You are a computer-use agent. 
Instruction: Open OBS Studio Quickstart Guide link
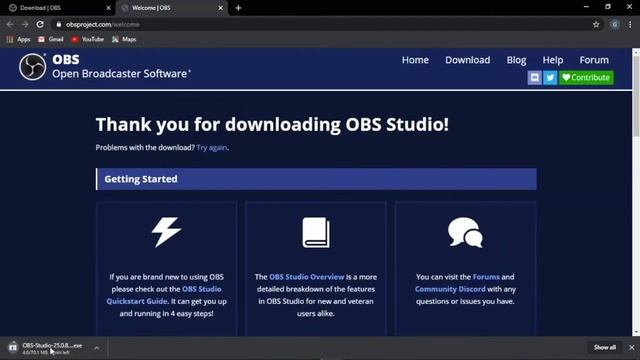click(164, 295)
